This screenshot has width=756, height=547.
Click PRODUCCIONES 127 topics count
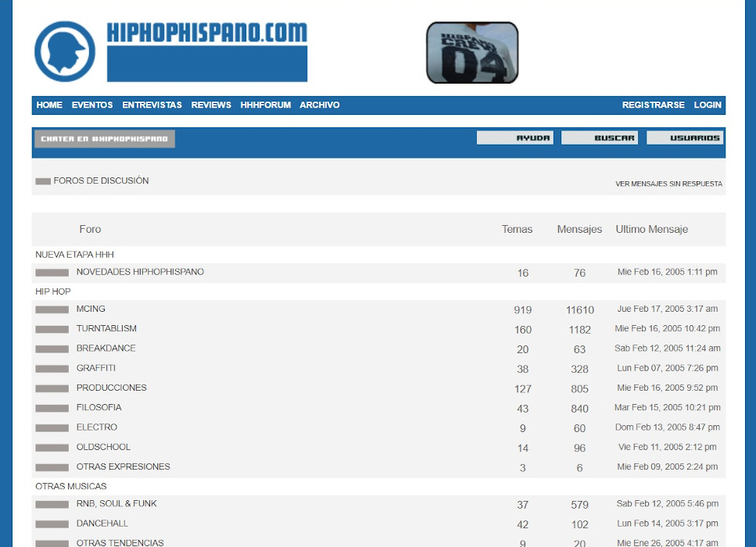(523, 389)
